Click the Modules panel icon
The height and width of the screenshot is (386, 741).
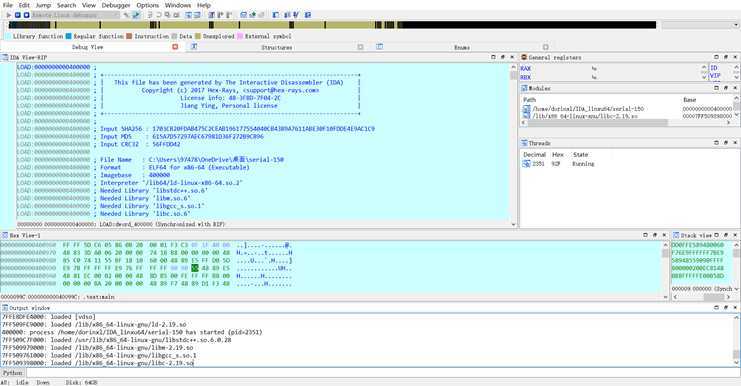(x=524, y=88)
